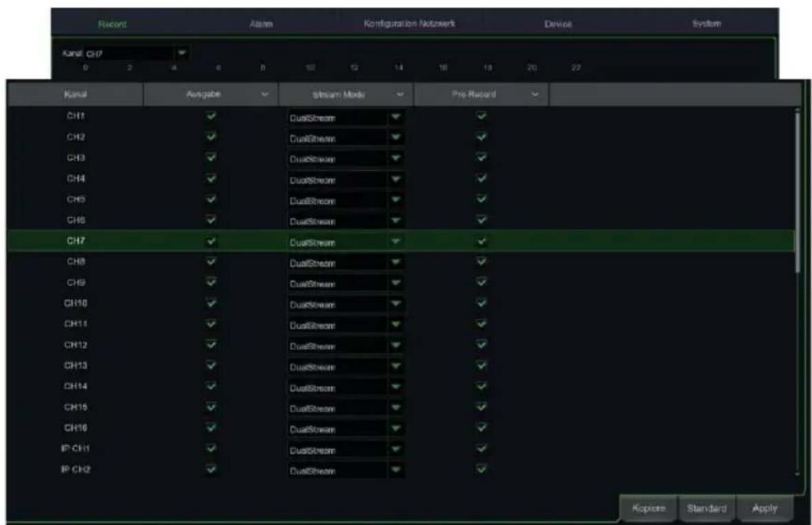Open the Konfiguration Netzwerk tab
Viewport: 812px width, 525px height.
(x=410, y=25)
